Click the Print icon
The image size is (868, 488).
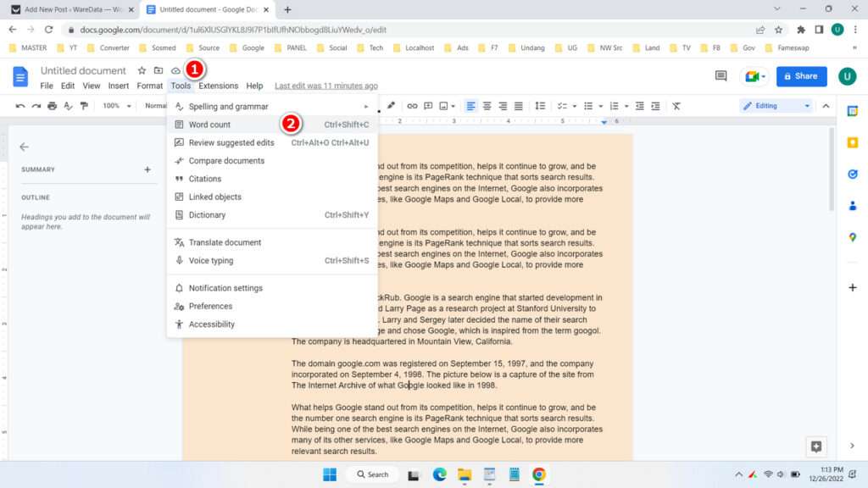click(x=52, y=106)
